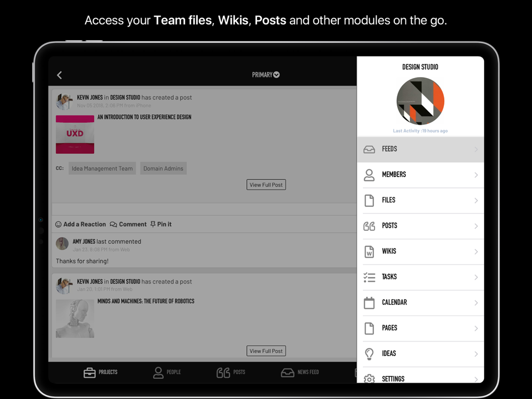Open the Wikis document icon
532x399 pixels.
[x=369, y=252]
